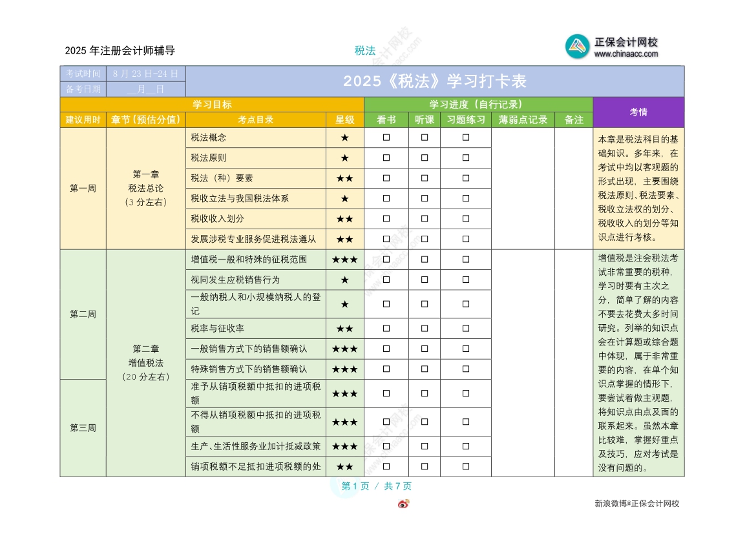756x534 pixels.
Task: Click the 正保会计网校 circular logo icon
Action: click(577, 46)
